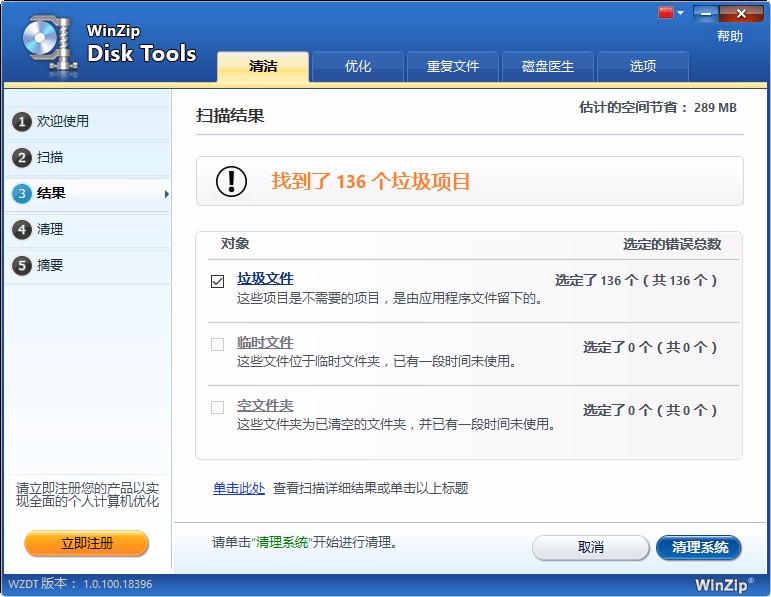Click the 估计的空间节省: 289 MB text
The height and width of the screenshot is (597, 771).
pos(658,107)
